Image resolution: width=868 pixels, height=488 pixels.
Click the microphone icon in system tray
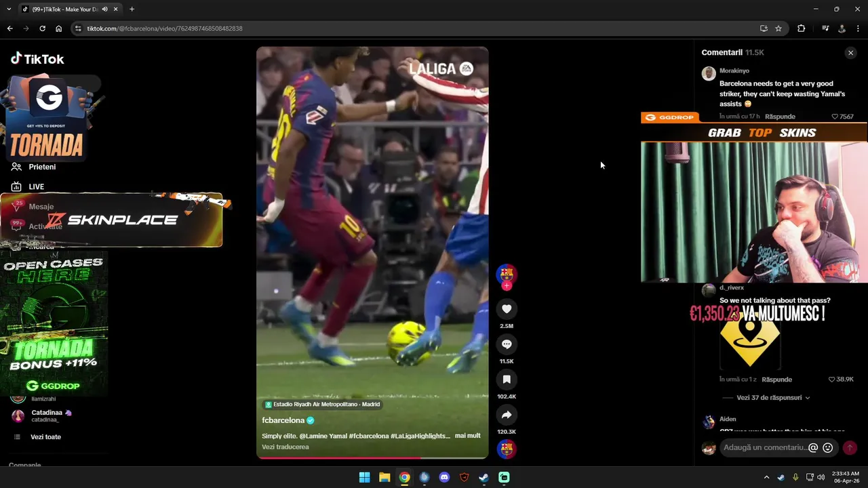tap(795, 477)
